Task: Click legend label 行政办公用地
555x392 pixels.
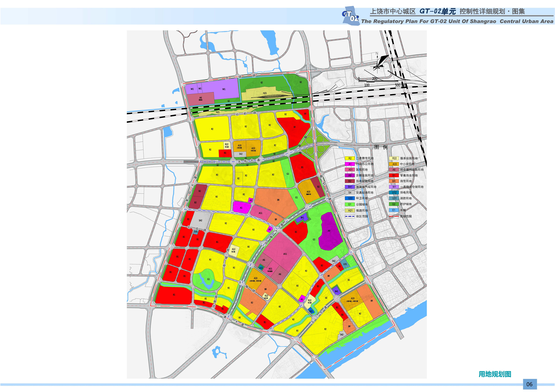Action: [365, 164]
